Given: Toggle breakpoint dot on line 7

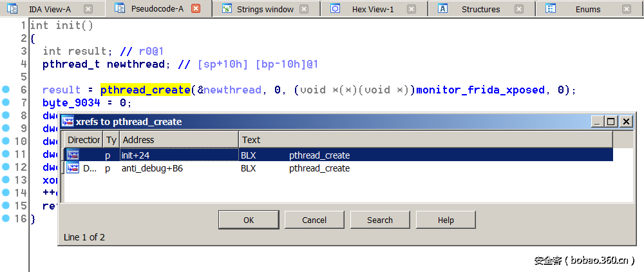Looking at the screenshot, I should [6, 102].
